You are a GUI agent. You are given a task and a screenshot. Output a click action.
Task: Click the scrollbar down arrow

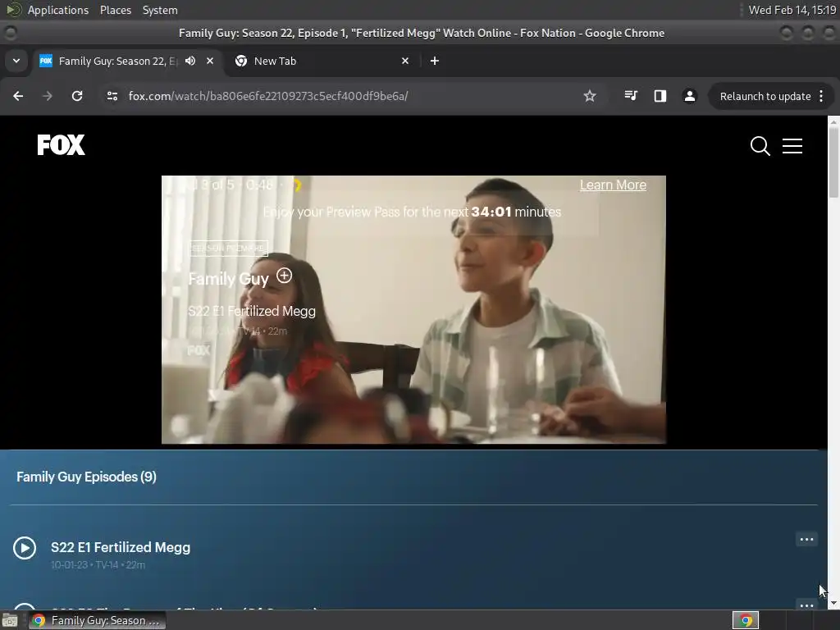833,603
